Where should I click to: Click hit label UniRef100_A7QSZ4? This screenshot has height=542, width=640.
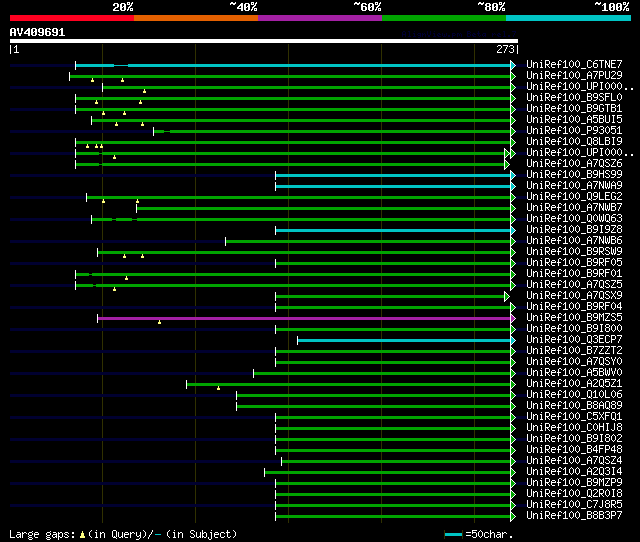[574, 461]
